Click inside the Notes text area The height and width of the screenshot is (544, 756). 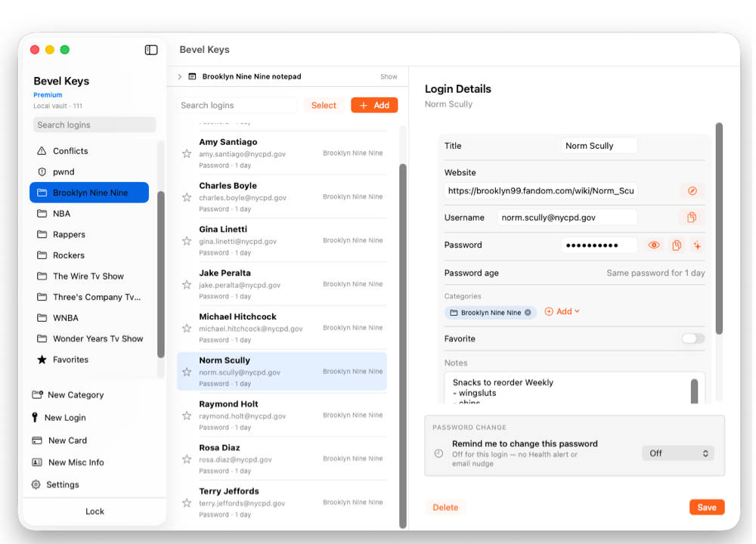tap(569, 388)
